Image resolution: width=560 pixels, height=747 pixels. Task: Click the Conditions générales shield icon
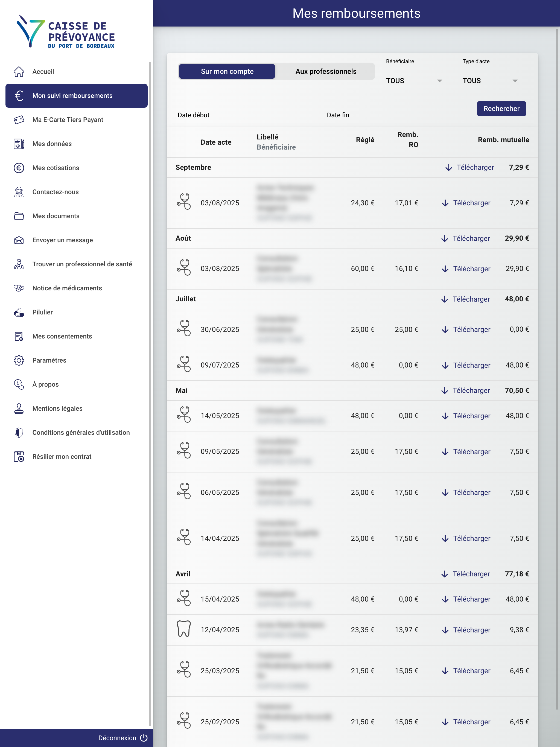(x=19, y=433)
